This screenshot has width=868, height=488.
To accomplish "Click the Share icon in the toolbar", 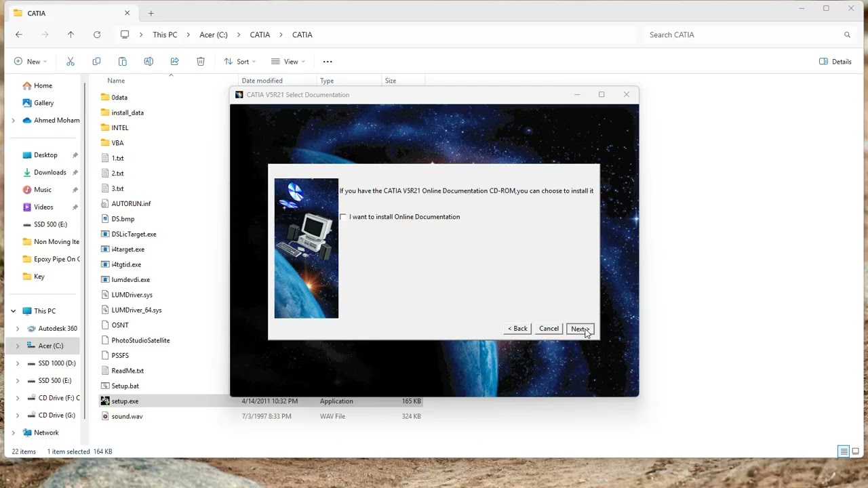I will [x=174, y=61].
